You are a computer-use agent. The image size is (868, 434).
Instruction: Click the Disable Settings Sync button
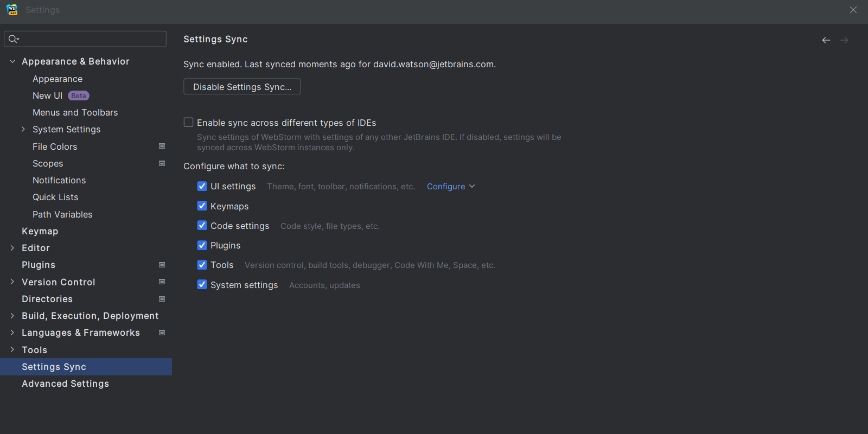[x=242, y=87]
